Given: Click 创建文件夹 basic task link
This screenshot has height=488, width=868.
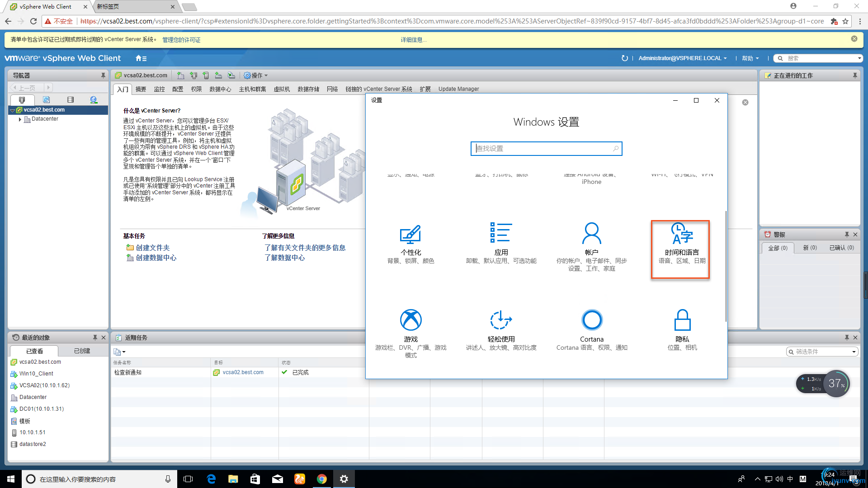Looking at the screenshot, I should (x=152, y=248).
